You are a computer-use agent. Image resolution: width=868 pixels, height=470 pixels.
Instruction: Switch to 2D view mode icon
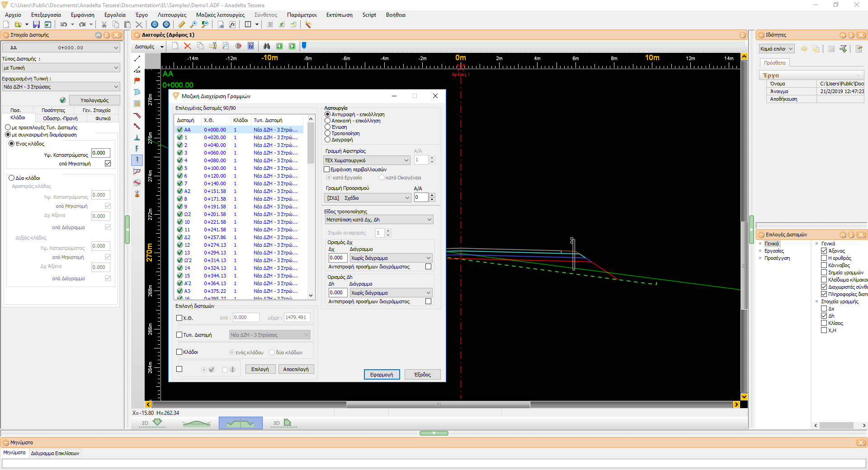pyautogui.click(x=152, y=423)
